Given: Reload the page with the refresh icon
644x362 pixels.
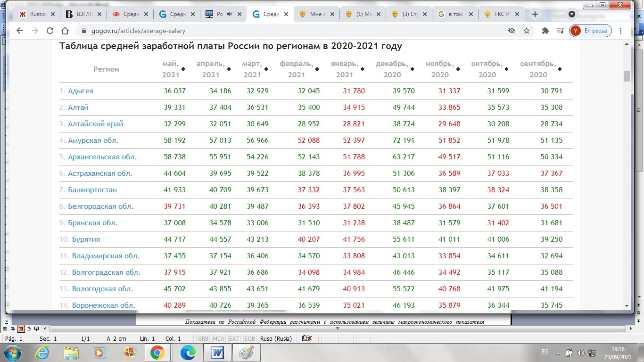Looking at the screenshot, I should pos(50,31).
